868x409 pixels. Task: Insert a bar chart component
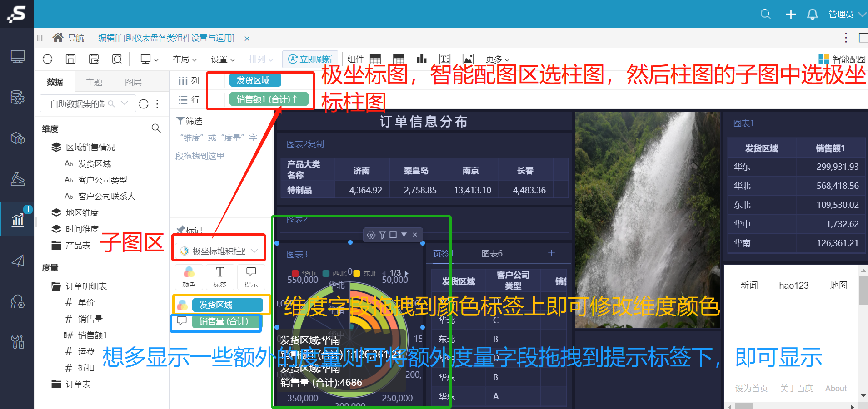click(422, 59)
